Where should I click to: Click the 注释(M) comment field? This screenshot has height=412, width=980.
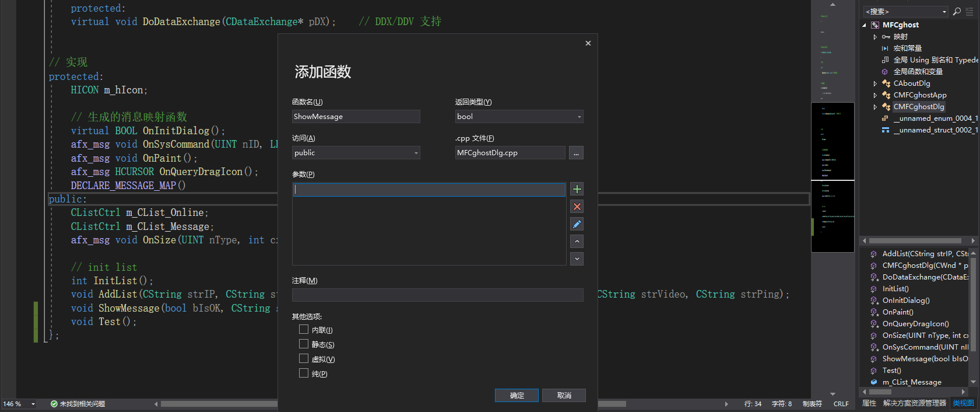pos(437,295)
